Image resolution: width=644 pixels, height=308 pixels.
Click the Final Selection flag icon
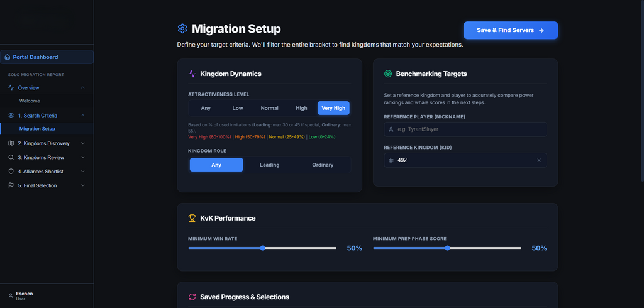pyautogui.click(x=11, y=185)
